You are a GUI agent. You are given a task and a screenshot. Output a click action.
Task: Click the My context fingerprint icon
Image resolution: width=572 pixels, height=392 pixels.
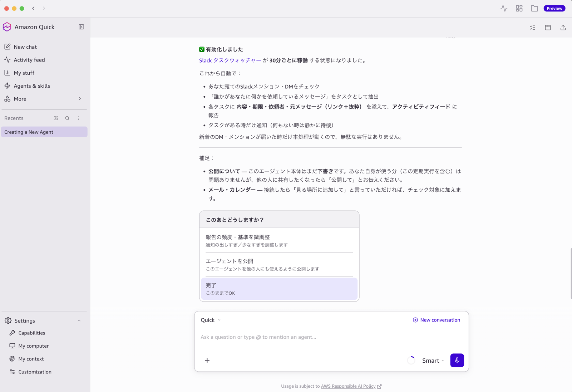point(13,359)
